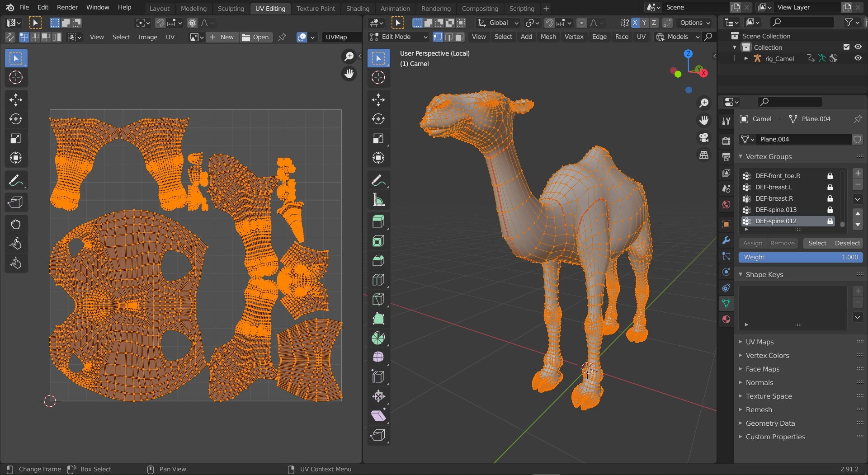Hide rig_Camel in viewport
The height and width of the screenshot is (475, 868).
pos(858,58)
